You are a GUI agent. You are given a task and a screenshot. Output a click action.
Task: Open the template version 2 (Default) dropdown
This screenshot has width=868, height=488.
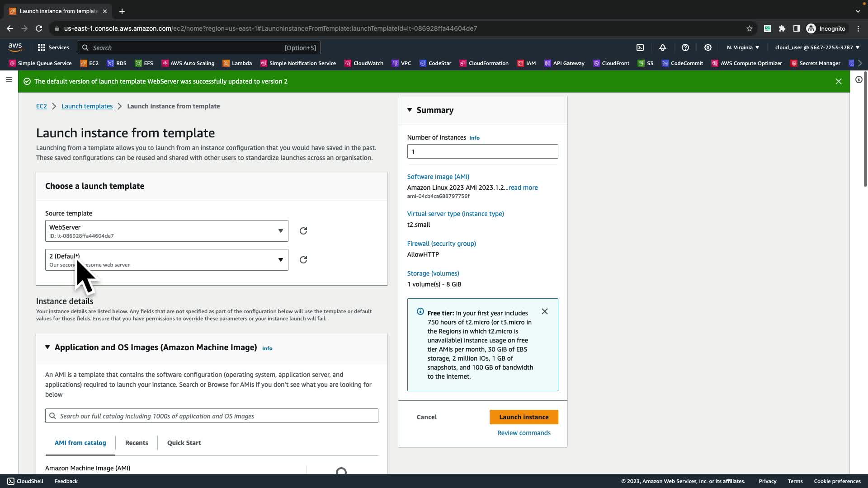click(166, 260)
